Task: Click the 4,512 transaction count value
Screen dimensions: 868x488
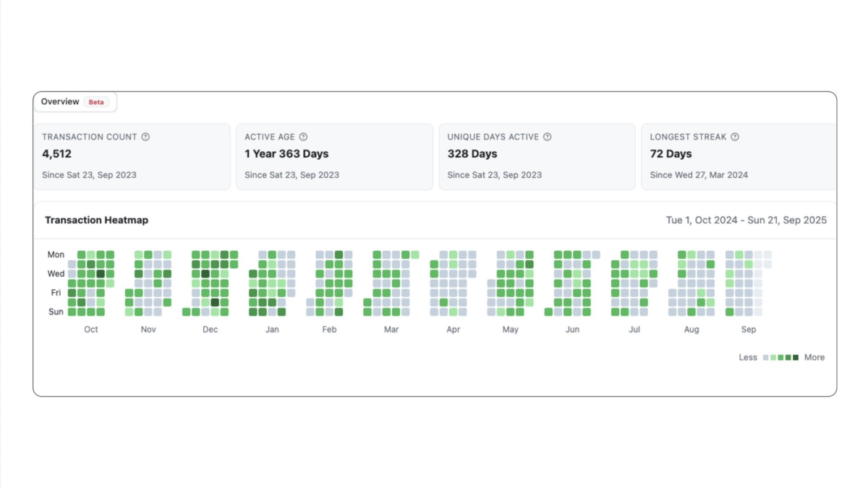Action: tap(56, 153)
